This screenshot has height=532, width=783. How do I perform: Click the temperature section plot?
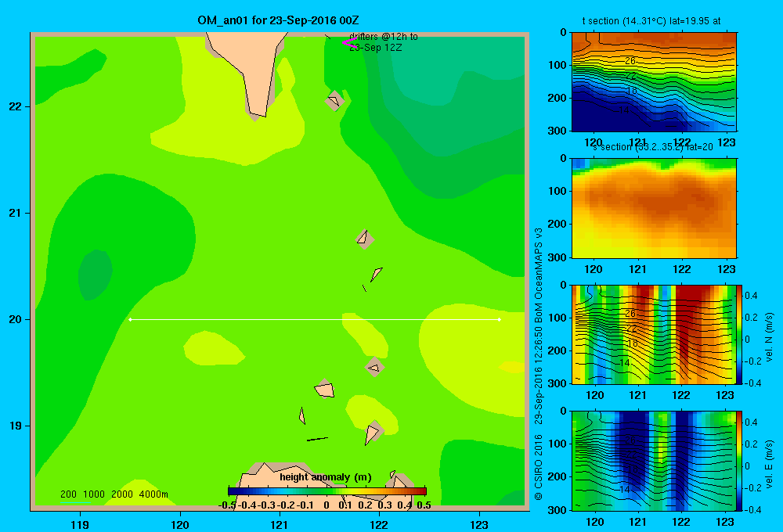coord(654,81)
